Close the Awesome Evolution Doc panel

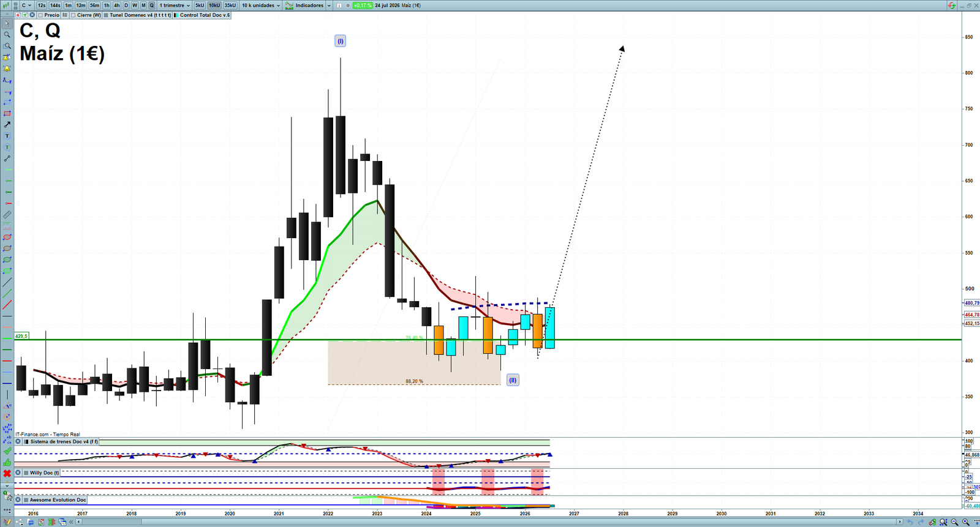[x=18, y=499]
